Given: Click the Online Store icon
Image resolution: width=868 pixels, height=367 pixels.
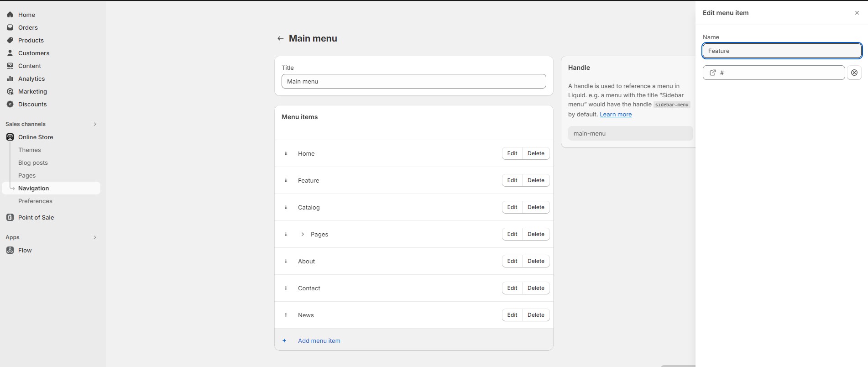Looking at the screenshot, I should (10, 137).
